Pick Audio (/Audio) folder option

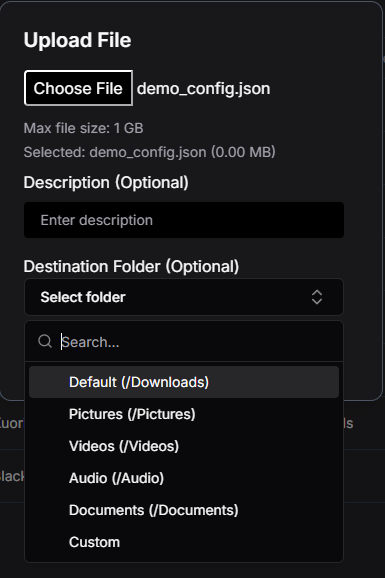pyautogui.click(x=184, y=478)
